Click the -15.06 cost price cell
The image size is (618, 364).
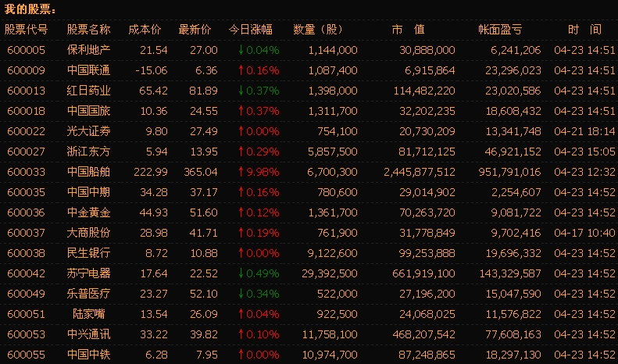[152, 70]
